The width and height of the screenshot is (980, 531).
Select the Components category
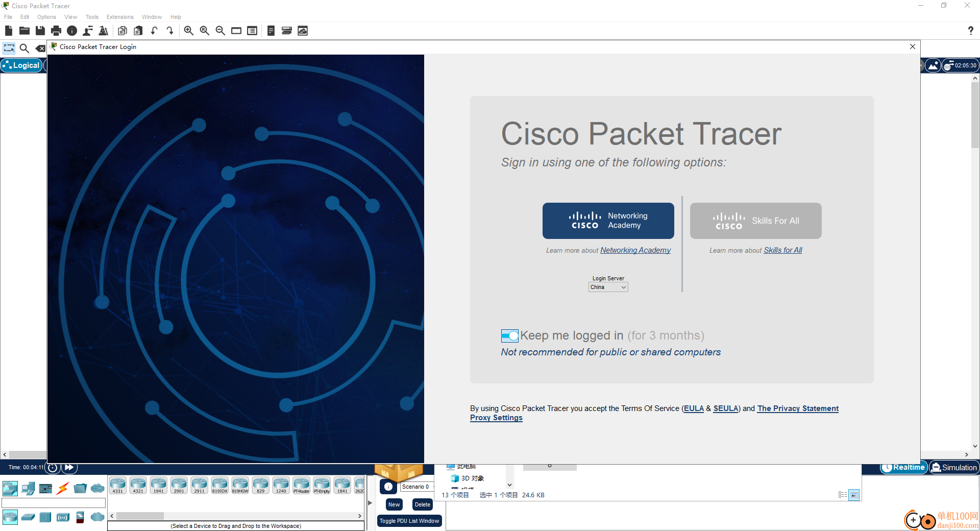point(45,489)
